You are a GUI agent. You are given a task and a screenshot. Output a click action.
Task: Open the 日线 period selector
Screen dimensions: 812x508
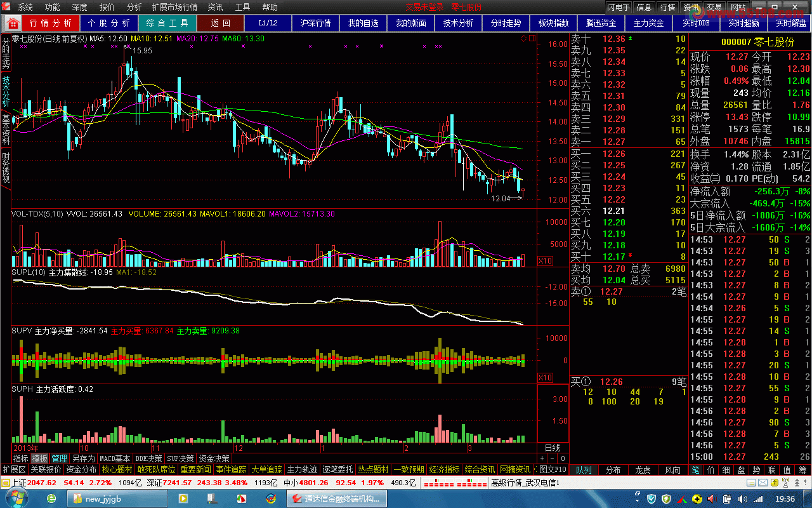click(553, 448)
